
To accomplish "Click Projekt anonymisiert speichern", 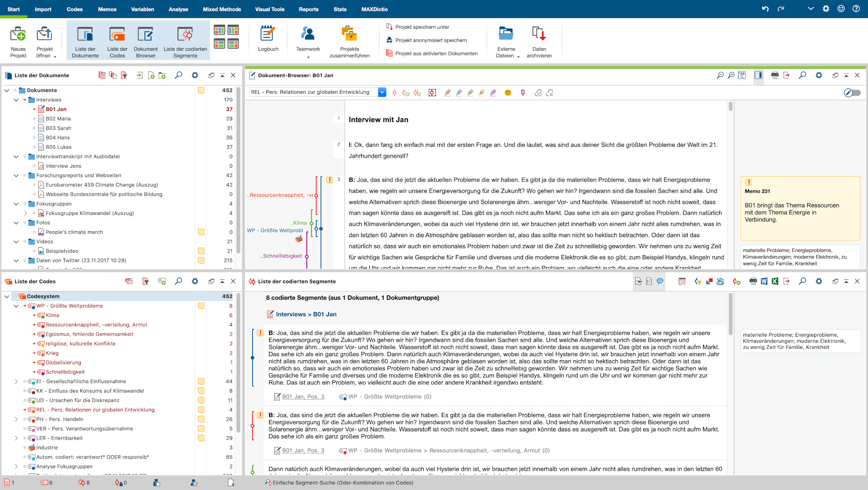I will 426,40.
